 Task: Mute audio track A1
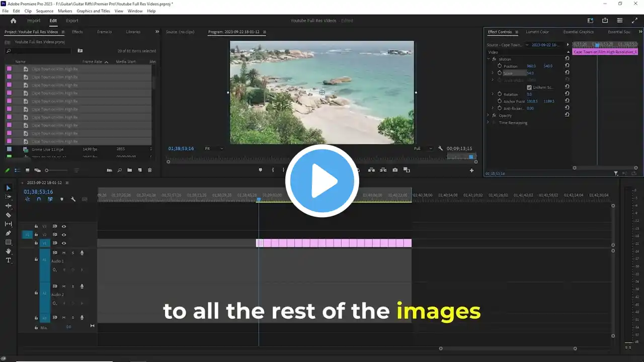point(64,252)
